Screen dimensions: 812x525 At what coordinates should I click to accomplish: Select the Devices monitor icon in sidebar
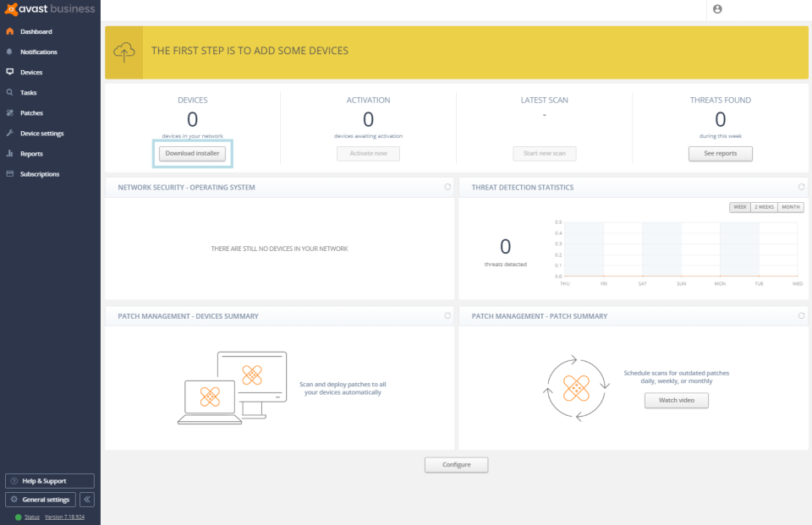[x=10, y=72]
